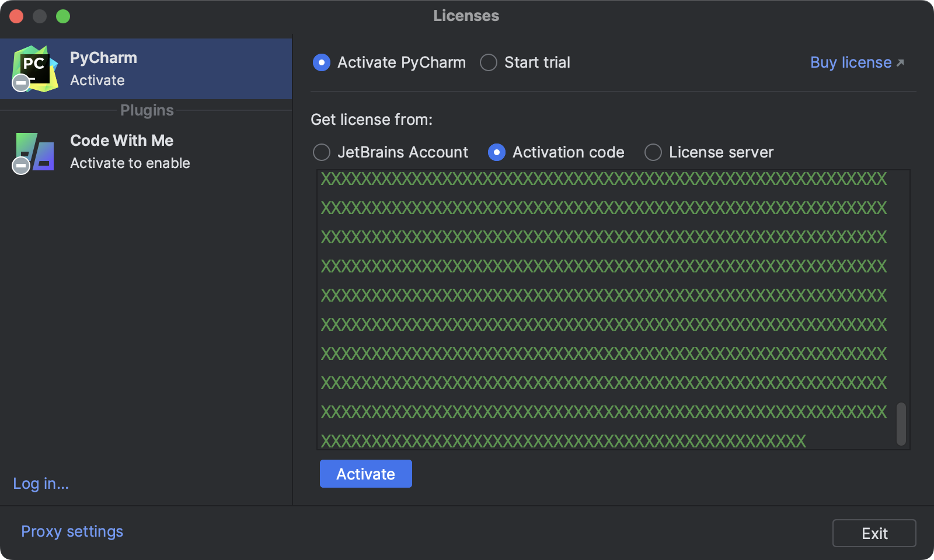The height and width of the screenshot is (560, 934).
Task: Click the minus badge on Code With Me icon
Action: click(x=20, y=166)
